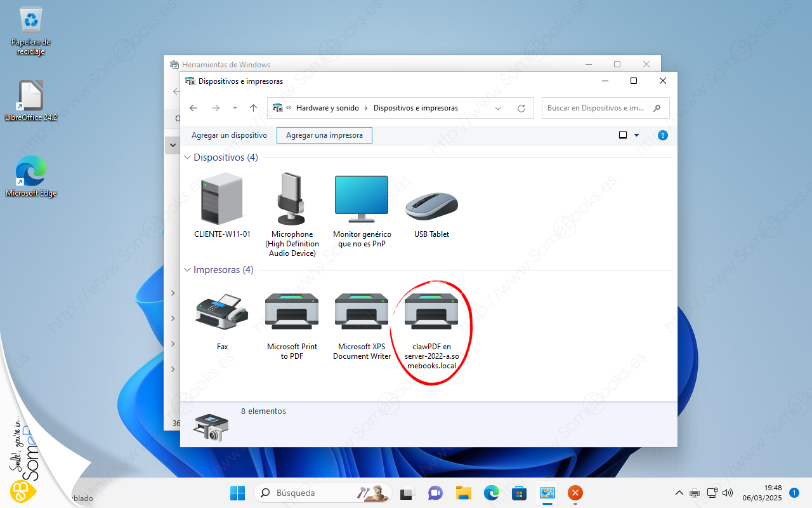Image resolution: width=812 pixels, height=508 pixels.
Task: Select Microsoft Print to PDF printer
Action: coord(292,312)
